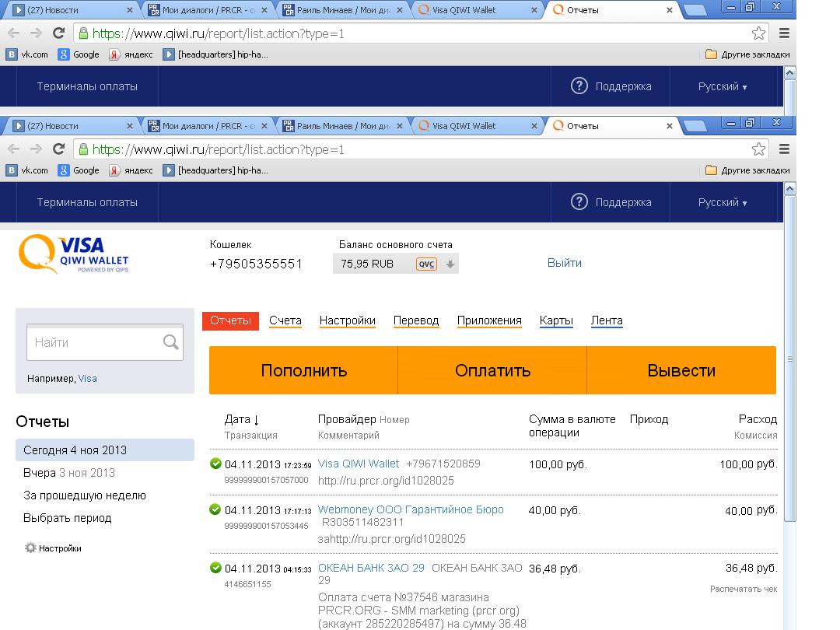The image size is (840, 630).
Task: Click the bookmark star in the lower browser's address bar
Action: (x=758, y=149)
